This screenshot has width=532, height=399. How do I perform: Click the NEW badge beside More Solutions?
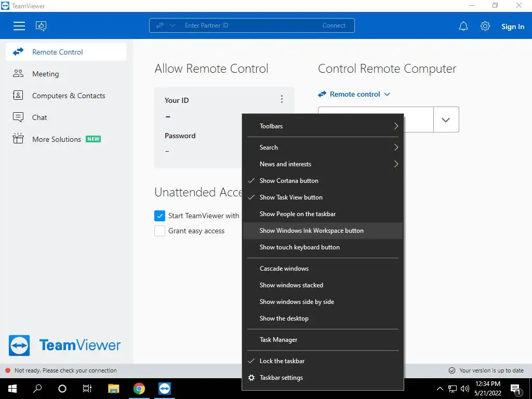(94, 139)
